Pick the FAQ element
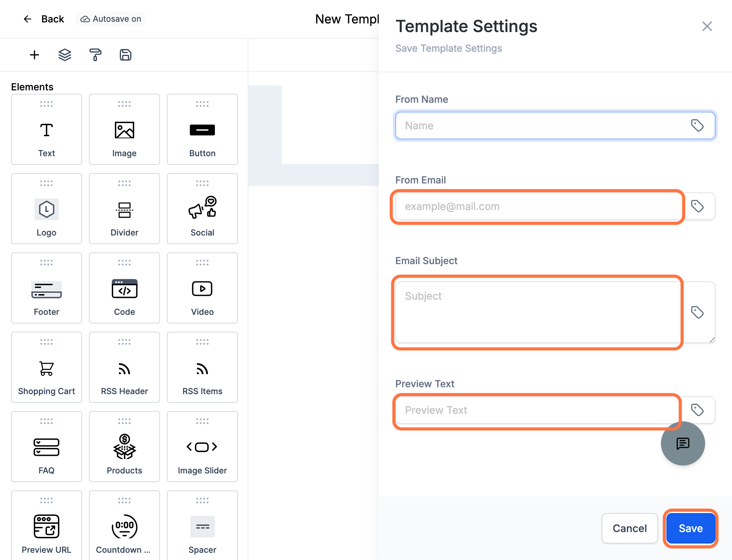Screen dimensions: 732x560 (x=47, y=447)
